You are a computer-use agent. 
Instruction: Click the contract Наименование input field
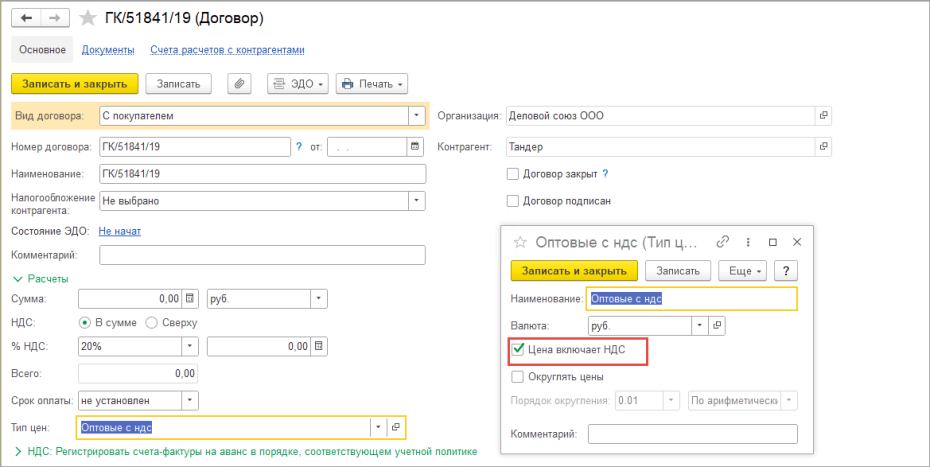click(x=263, y=174)
